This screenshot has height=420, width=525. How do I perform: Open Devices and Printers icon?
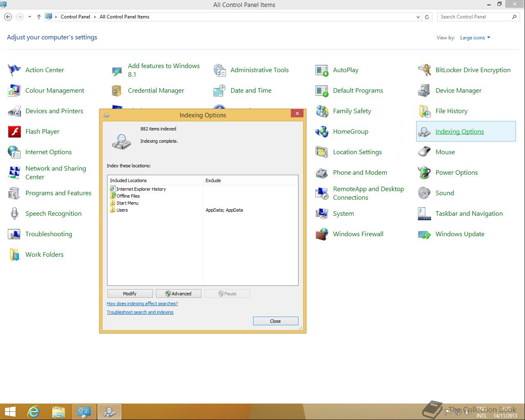14,111
